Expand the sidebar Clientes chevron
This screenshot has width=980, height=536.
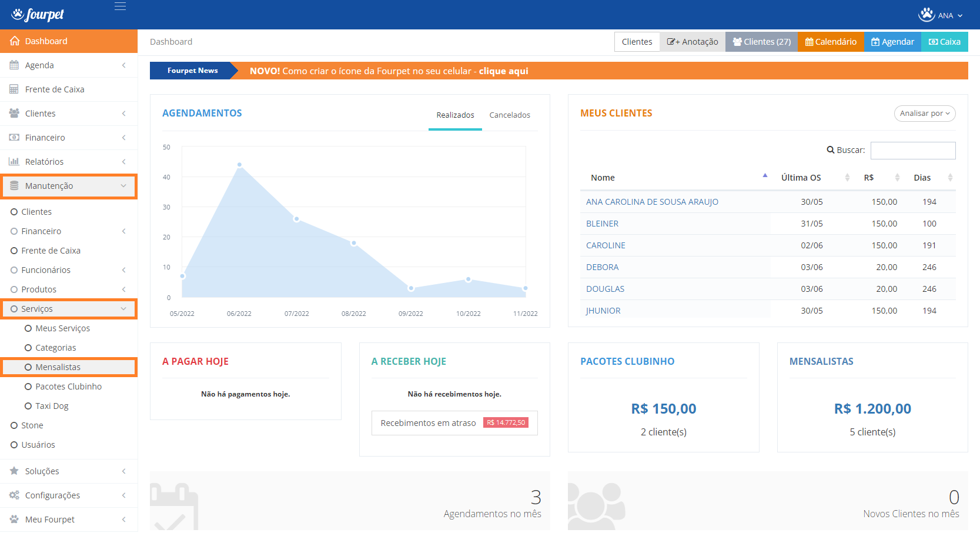[x=123, y=114]
